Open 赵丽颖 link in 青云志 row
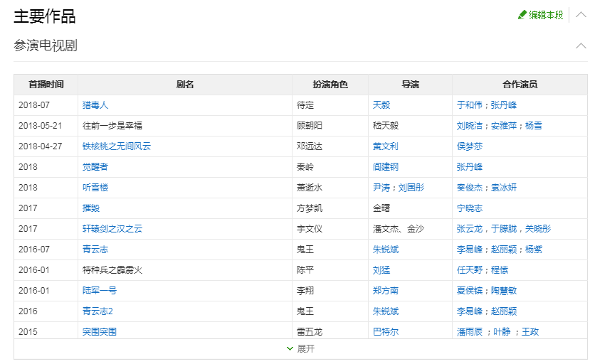This screenshot has height=364, width=590. click(x=503, y=250)
